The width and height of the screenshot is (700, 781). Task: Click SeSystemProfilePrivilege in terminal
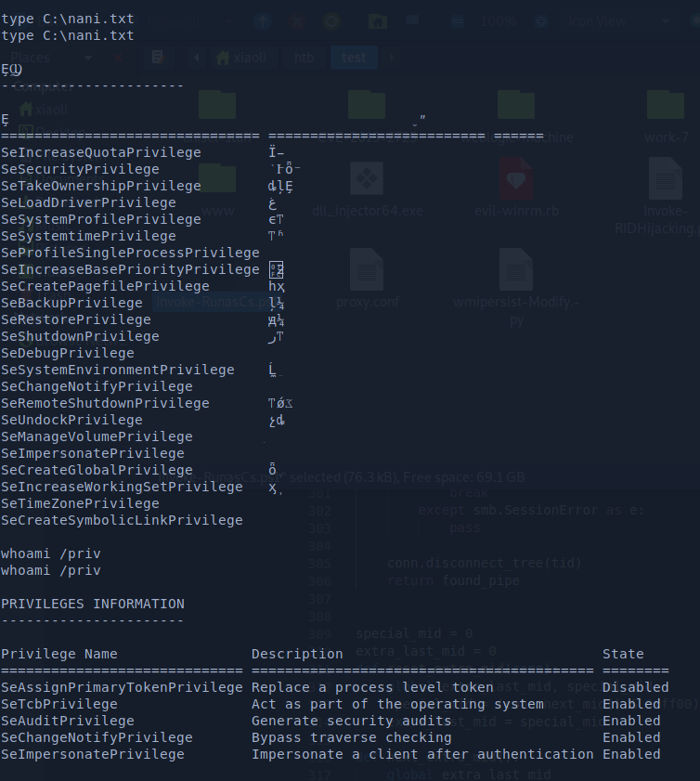click(x=101, y=219)
